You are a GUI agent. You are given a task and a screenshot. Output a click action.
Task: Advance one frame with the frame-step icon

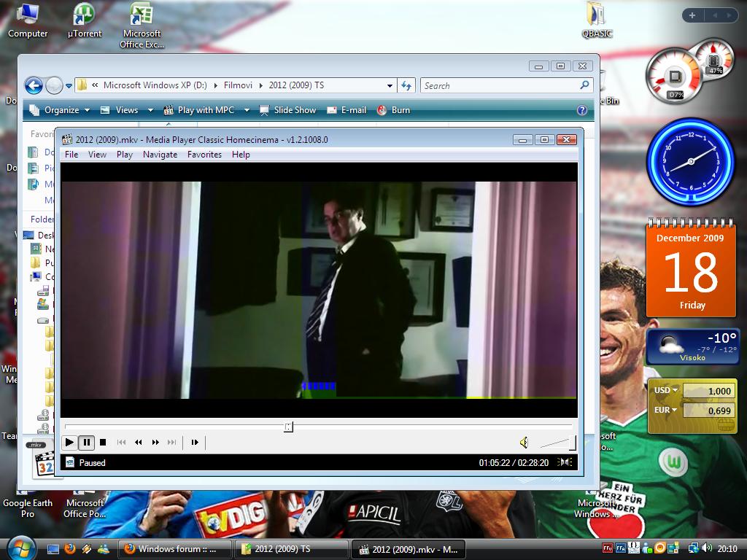pyautogui.click(x=195, y=443)
